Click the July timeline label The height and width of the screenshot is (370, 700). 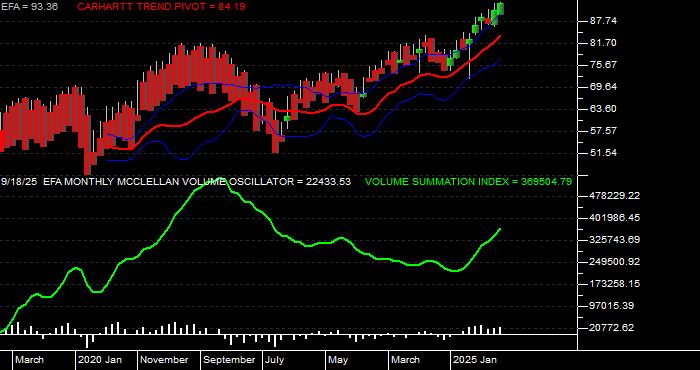pyautogui.click(x=275, y=360)
